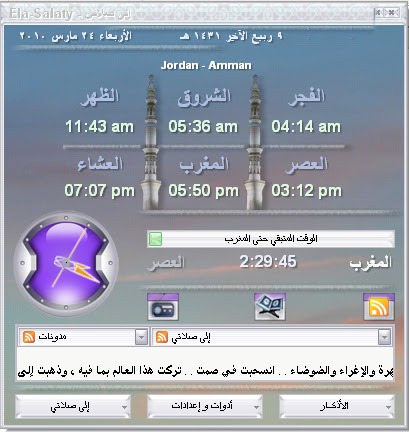The image size is (409, 432).
Task: Open the large orange RSS feed tile
Action: 379,307
